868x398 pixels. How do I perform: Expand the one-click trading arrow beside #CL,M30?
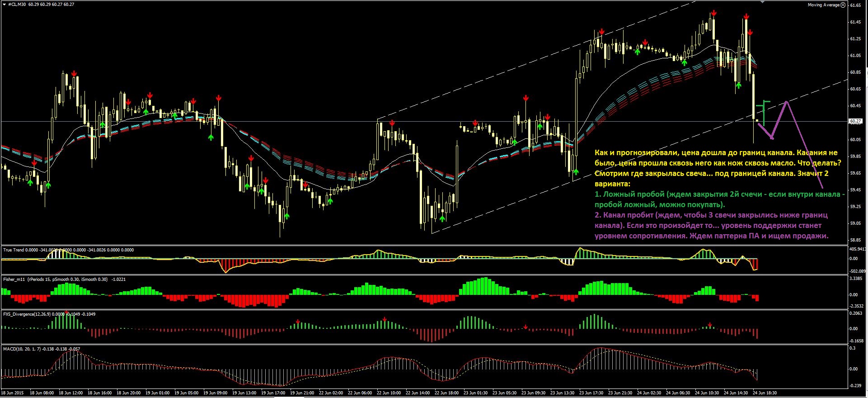pyautogui.click(x=5, y=5)
